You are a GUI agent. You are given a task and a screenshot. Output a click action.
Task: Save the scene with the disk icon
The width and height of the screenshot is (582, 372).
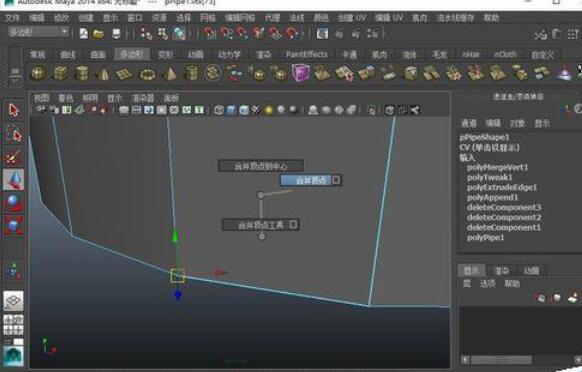pyautogui.click(x=116, y=34)
